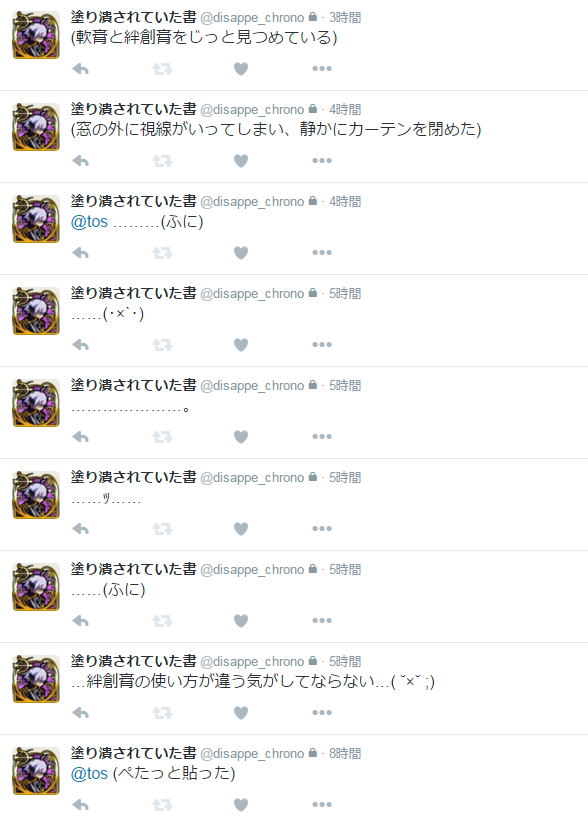Open the 8時間 timestamp on last tweet
Image resolution: width=588 pixels, height=826 pixels.
click(x=345, y=753)
